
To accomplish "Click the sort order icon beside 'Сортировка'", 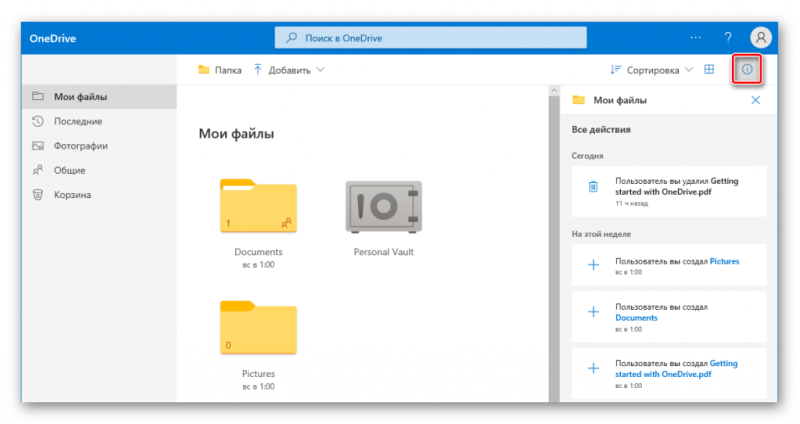I will (616, 70).
